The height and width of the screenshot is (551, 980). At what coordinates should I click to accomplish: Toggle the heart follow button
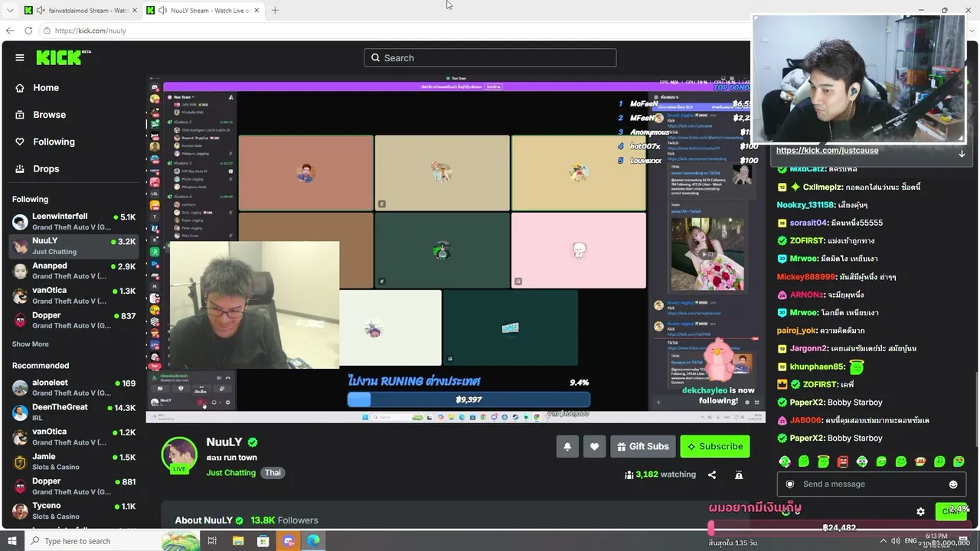(x=594, y=446)
